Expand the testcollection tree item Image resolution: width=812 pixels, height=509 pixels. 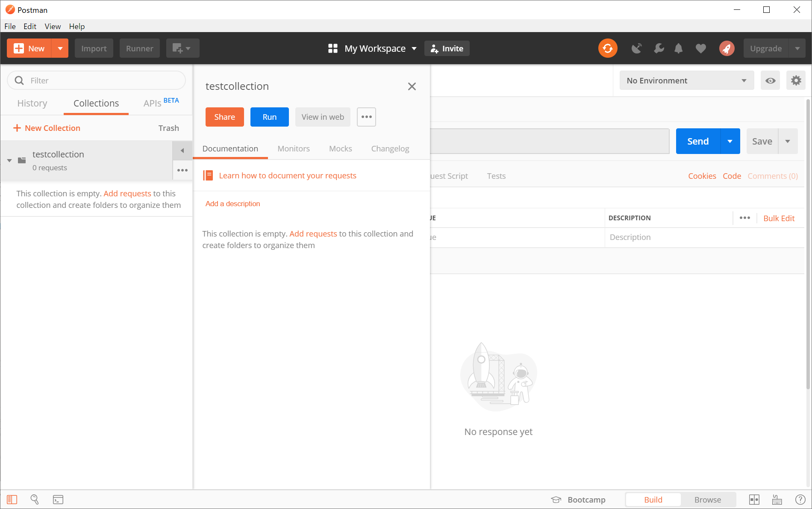point(9,160)
